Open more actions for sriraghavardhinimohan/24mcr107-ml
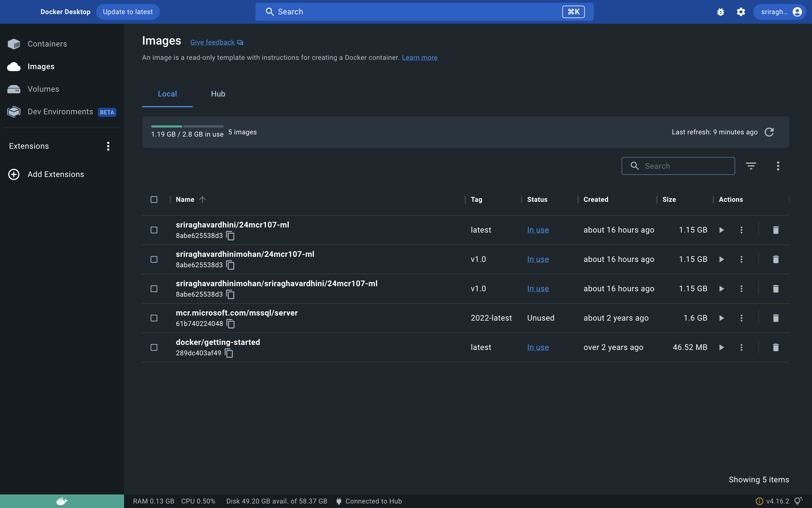Viewport: 812px width, 508px height. (x=742, y=259)
